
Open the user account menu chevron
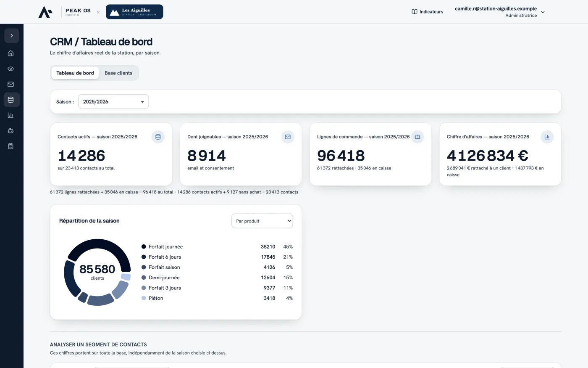click(x=543, y=12)
